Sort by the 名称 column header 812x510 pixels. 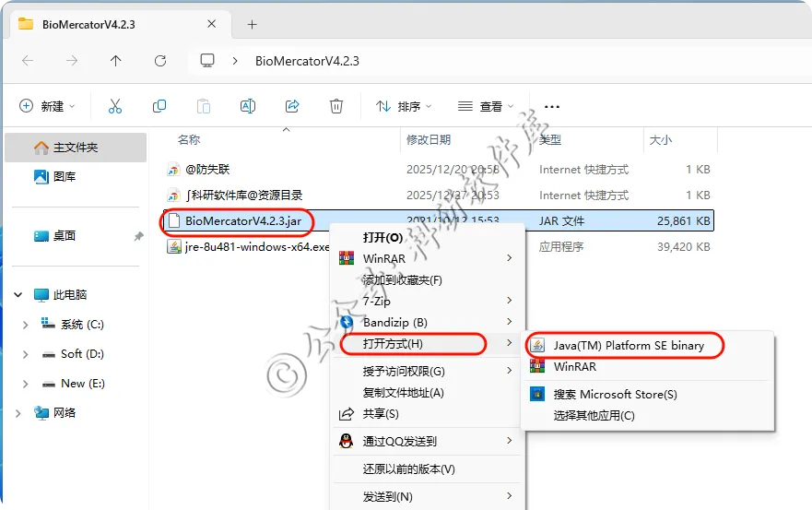pyautogui.click(x=189, y=139)
